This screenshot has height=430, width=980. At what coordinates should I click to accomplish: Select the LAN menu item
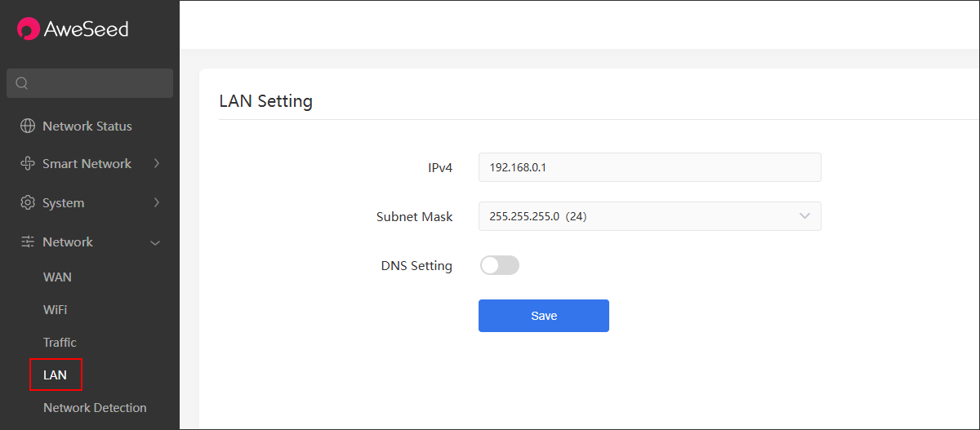coord(56,375)
